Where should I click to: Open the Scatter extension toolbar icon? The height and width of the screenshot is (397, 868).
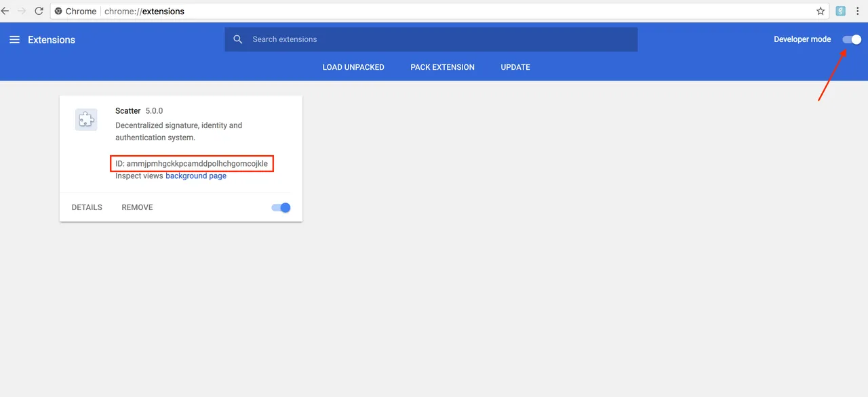(x=841, y=11)
